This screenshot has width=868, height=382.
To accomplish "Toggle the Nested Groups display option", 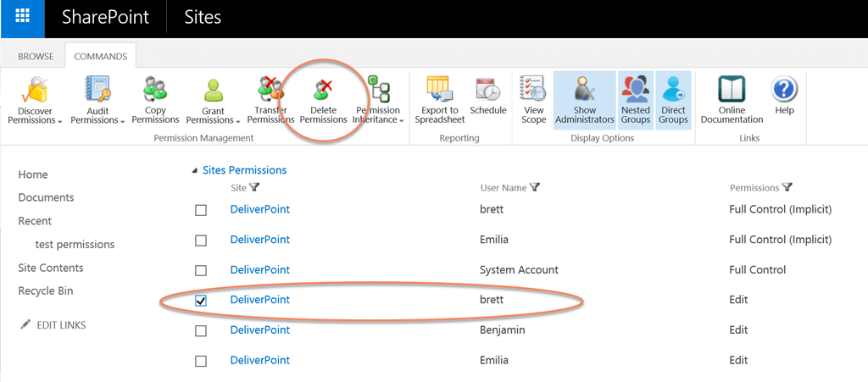I will pyautogui.click(x=636, y=100).
